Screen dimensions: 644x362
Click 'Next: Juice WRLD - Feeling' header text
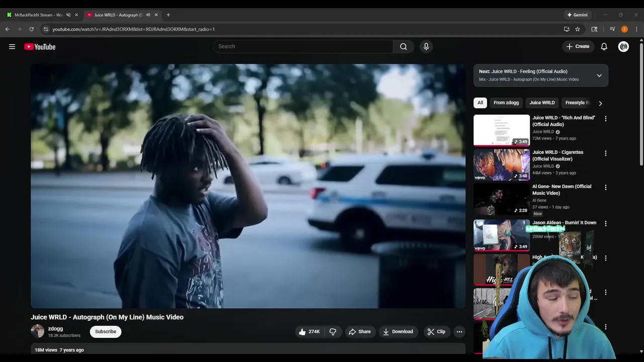coord(523,71)
